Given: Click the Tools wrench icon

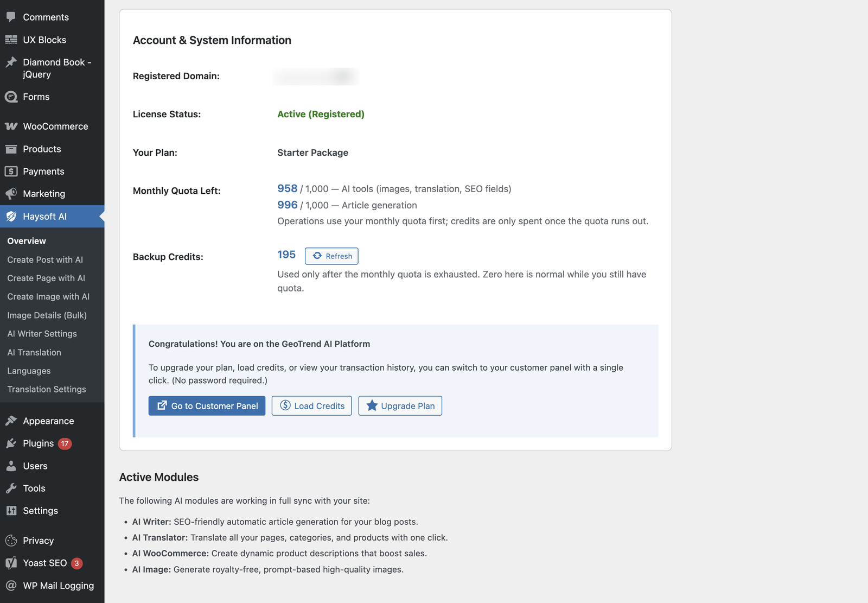Looking at the screenshot, I should click(x=11, y=488).
